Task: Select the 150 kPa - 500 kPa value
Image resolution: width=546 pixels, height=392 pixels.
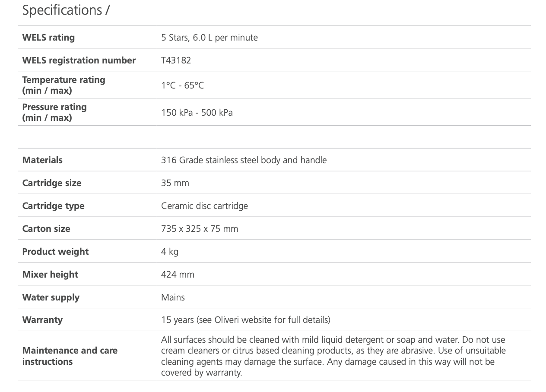Action: (197, 113)
